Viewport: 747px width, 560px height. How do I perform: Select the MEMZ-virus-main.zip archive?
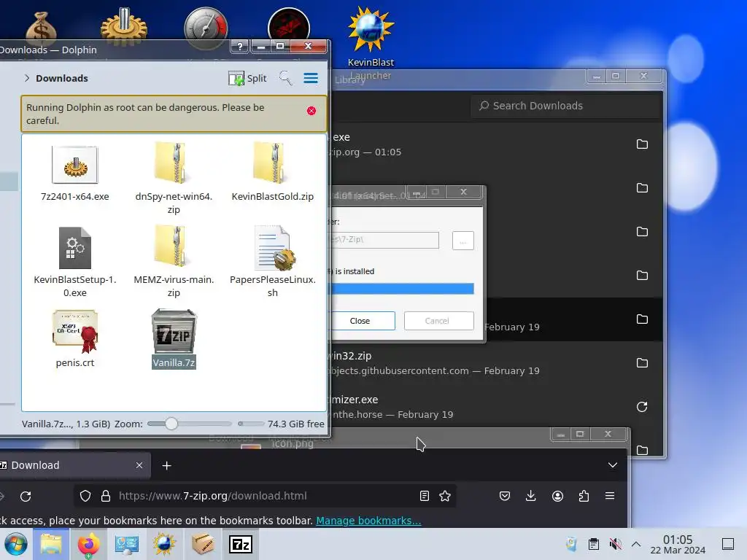coord(174,262)
